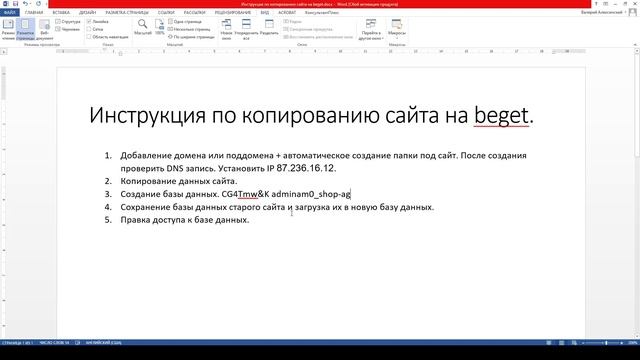The height and width of the screenshot is (360, 640).
Task: Click zoom in plus in status bar
Action: (622, 343)
